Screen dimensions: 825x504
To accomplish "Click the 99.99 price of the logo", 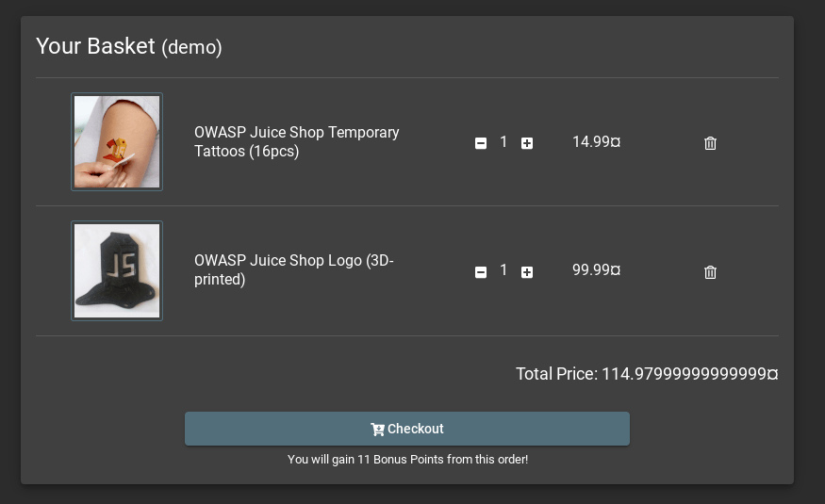I will pyautogui.click(x=596, y=270).
